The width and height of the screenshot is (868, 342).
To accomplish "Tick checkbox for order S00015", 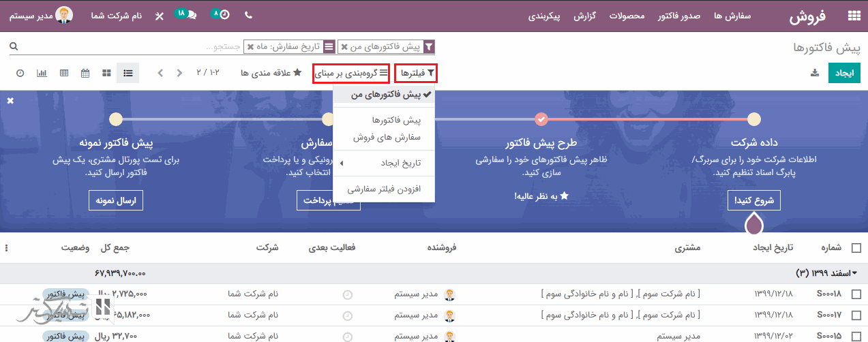I will (x=856, y=336).
